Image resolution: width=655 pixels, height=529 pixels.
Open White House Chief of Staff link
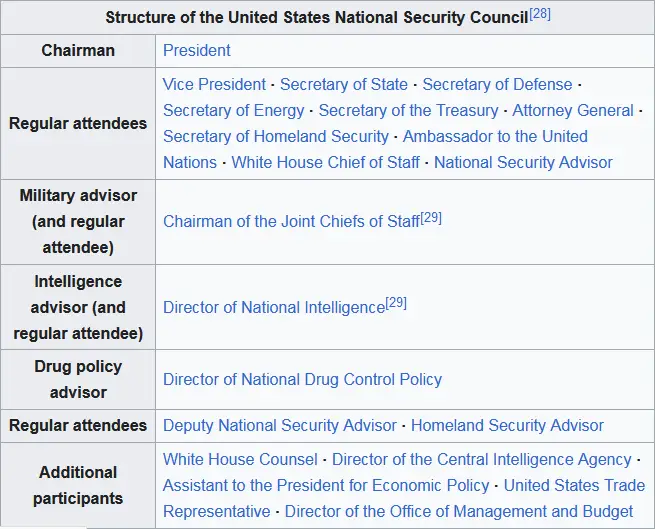pyautogui.click(x=325, y=163)
